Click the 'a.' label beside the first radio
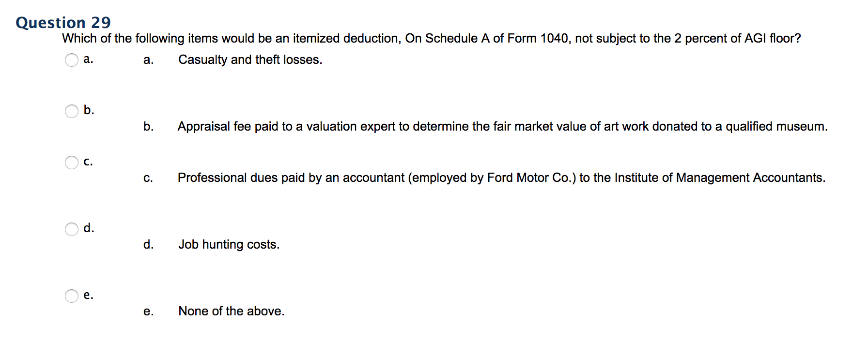This screenshot has width=868, height=356. click(x=88, y=59)
